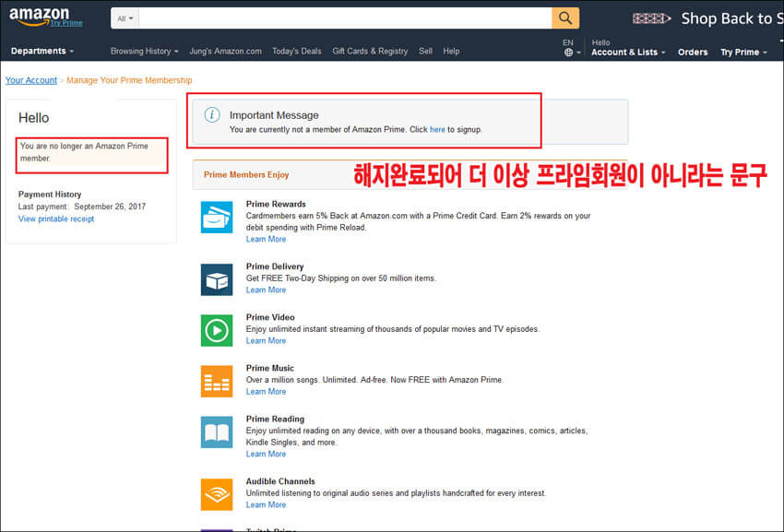Click the globe language icon

click(x=568, y=53)
